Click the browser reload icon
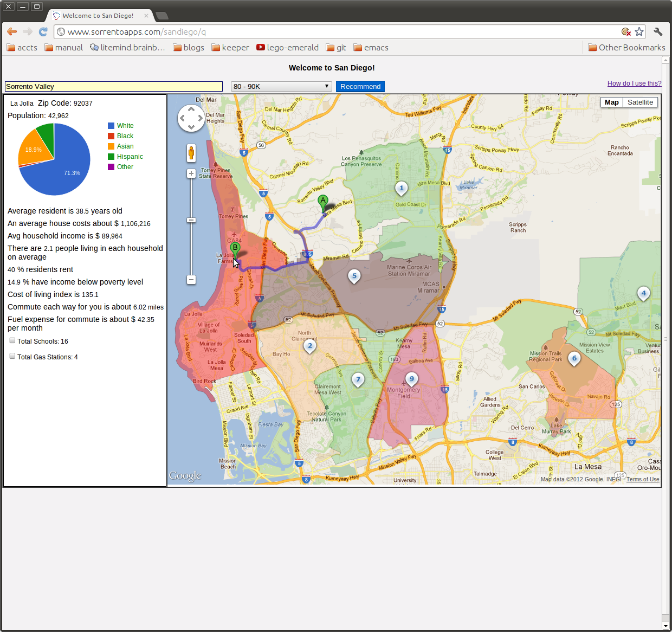Screen dimensions: 672x632 tap(43, 32)
